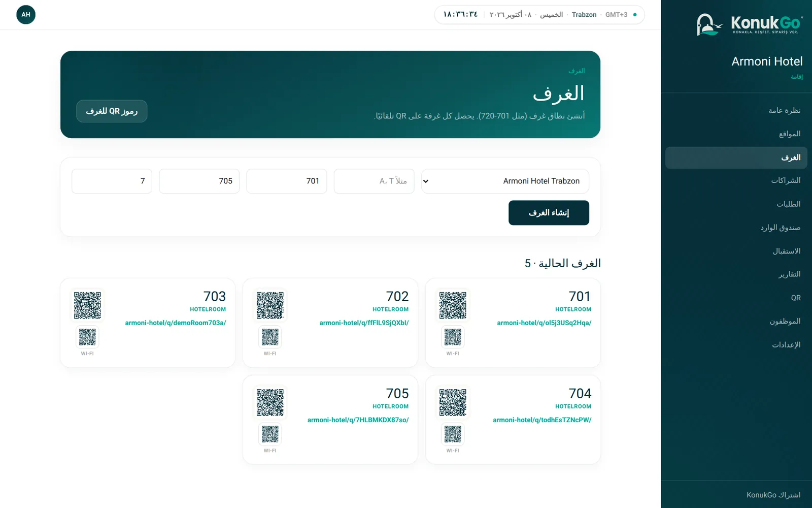Open المواقع in sidebar
812x508 pixels.
pos(736,134)
